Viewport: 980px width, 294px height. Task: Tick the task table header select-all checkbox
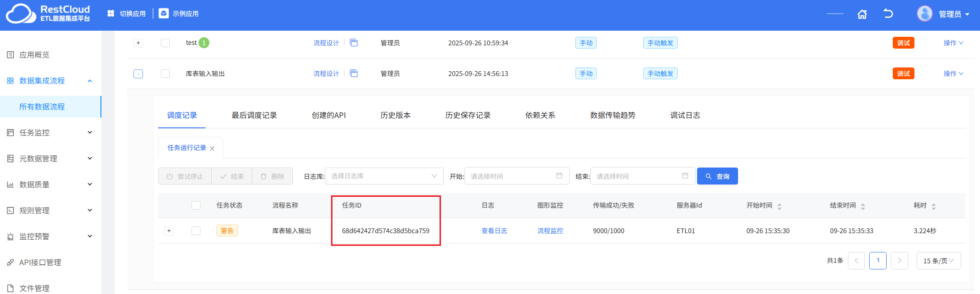pyautogui.click(x=196, y=205)
